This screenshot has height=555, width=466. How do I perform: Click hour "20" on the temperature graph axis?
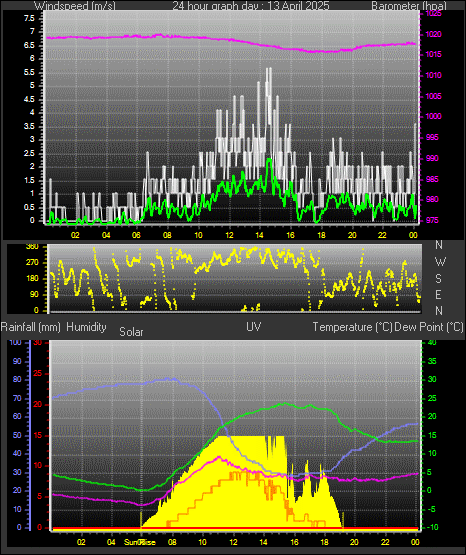pyautogui.click(x=355, y=542)
